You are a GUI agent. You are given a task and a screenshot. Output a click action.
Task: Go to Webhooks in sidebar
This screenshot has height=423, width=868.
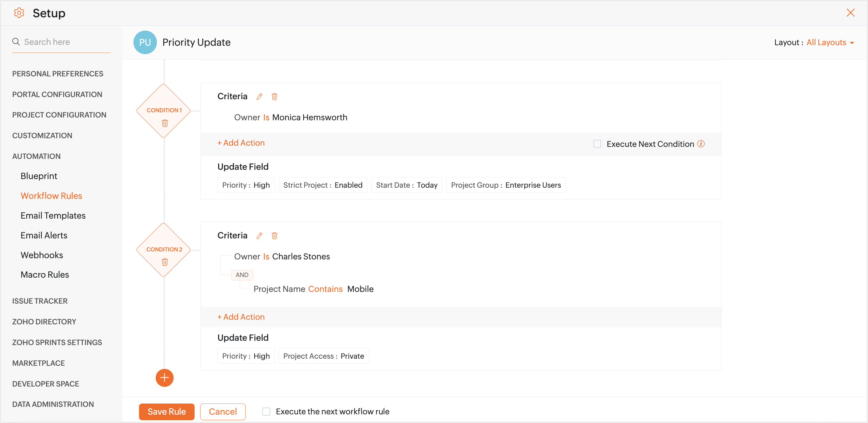coord(42,255)
